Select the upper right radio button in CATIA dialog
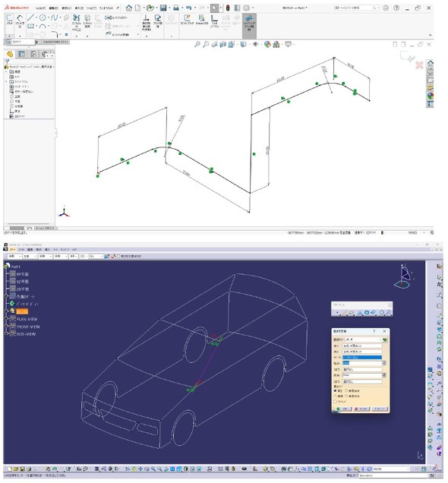The width and height of the screenshot is (448, 483). 346,390
